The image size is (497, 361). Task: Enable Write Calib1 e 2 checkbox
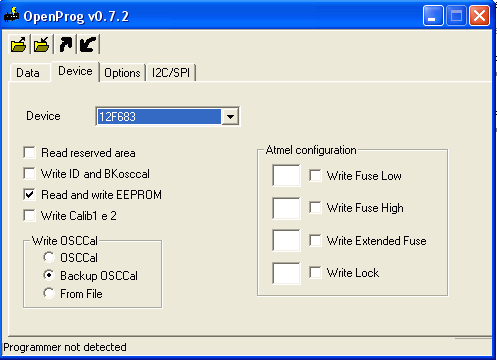30,216
